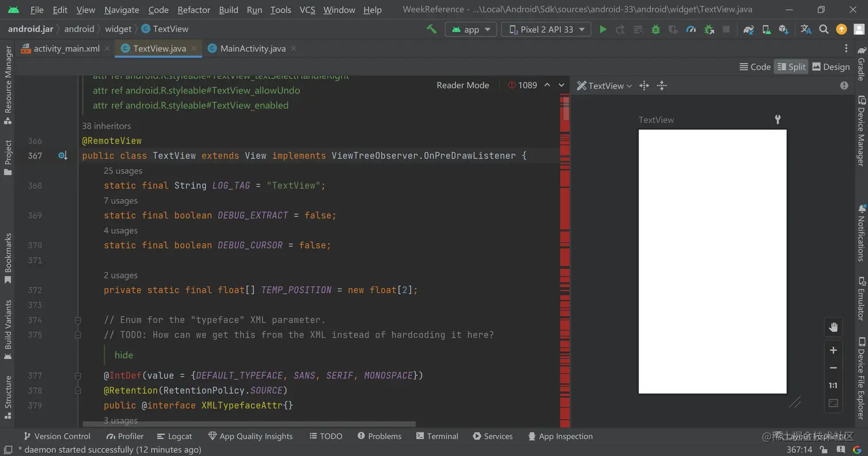The width and height of the screenshot is (868, 456).
Task: Switch to Split view mode
Action: click(x=791, y=67)
